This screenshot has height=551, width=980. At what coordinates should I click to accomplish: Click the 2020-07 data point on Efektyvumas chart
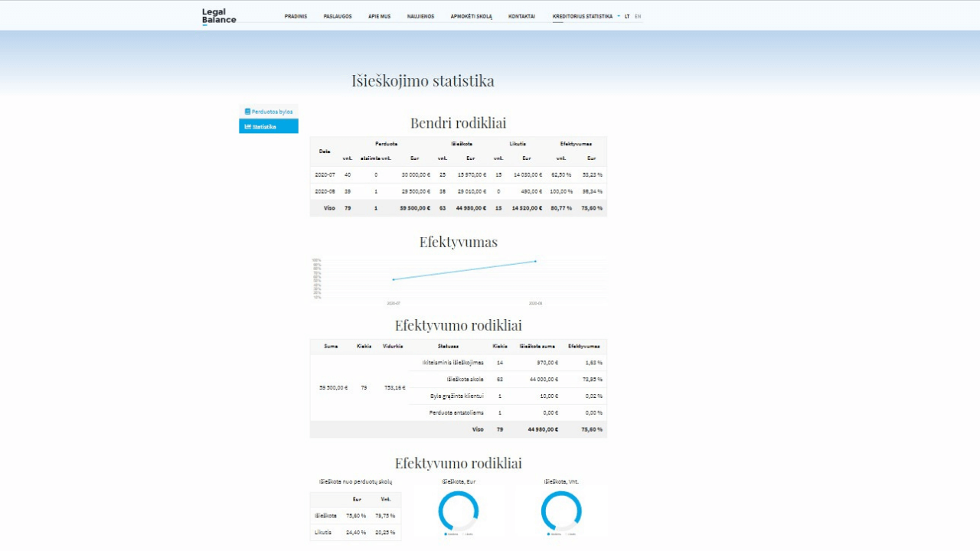(394, 280)
